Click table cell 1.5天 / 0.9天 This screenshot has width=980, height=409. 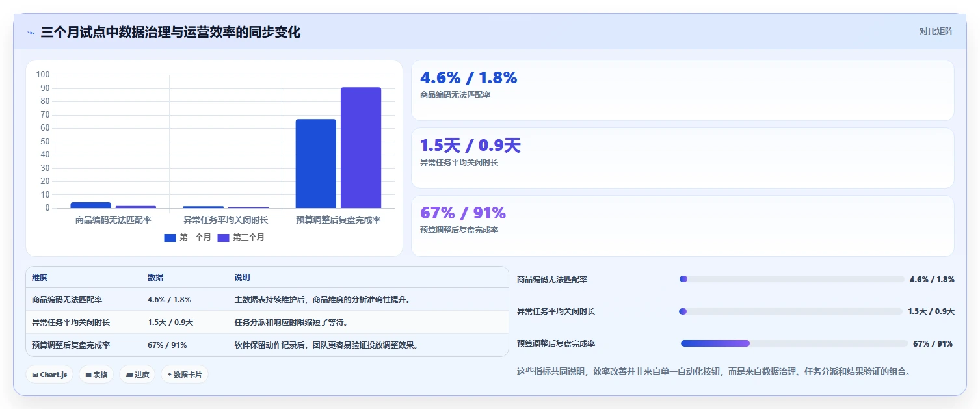point(170,323)
